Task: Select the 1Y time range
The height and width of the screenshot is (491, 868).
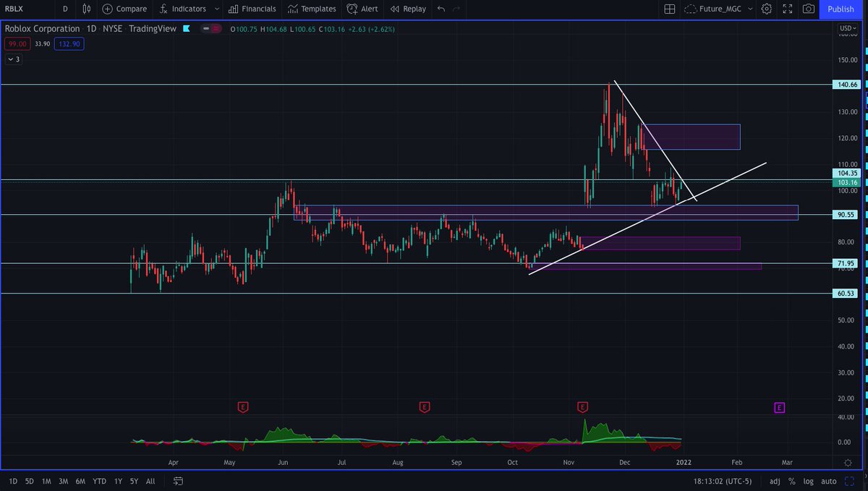Action: [x=119, y=481]
